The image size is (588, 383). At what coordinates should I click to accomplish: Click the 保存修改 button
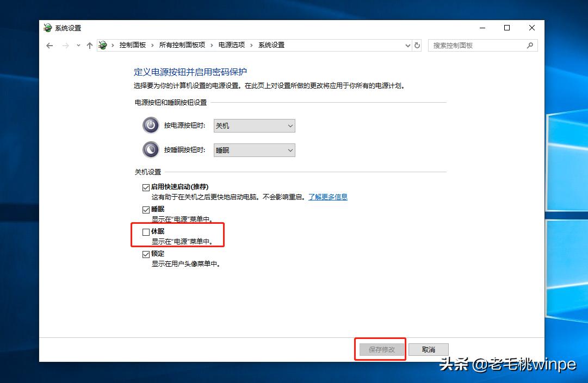(x=380, y=349)
